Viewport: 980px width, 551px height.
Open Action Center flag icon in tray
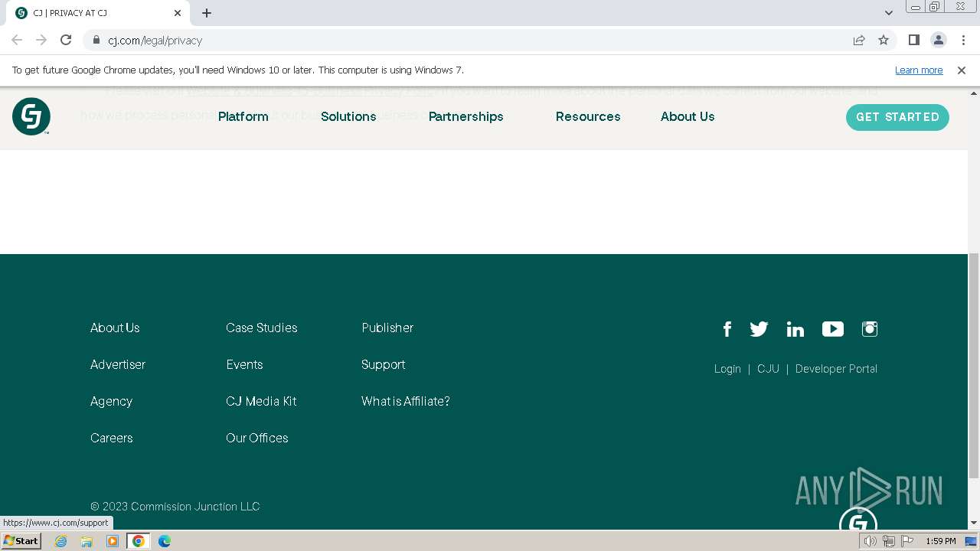(x=907, y=541)
